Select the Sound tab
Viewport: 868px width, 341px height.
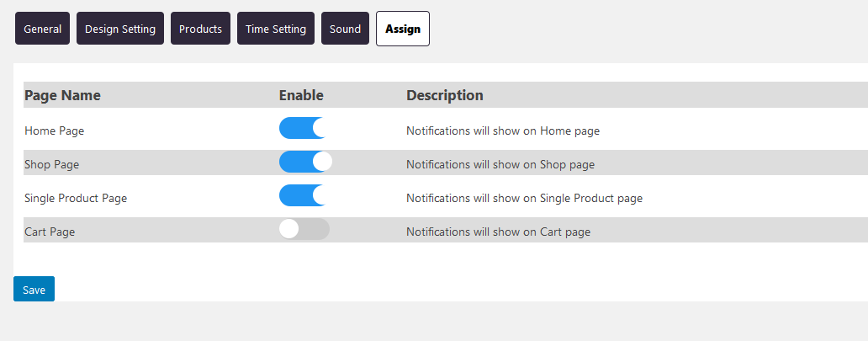click(x=345, y=29)
